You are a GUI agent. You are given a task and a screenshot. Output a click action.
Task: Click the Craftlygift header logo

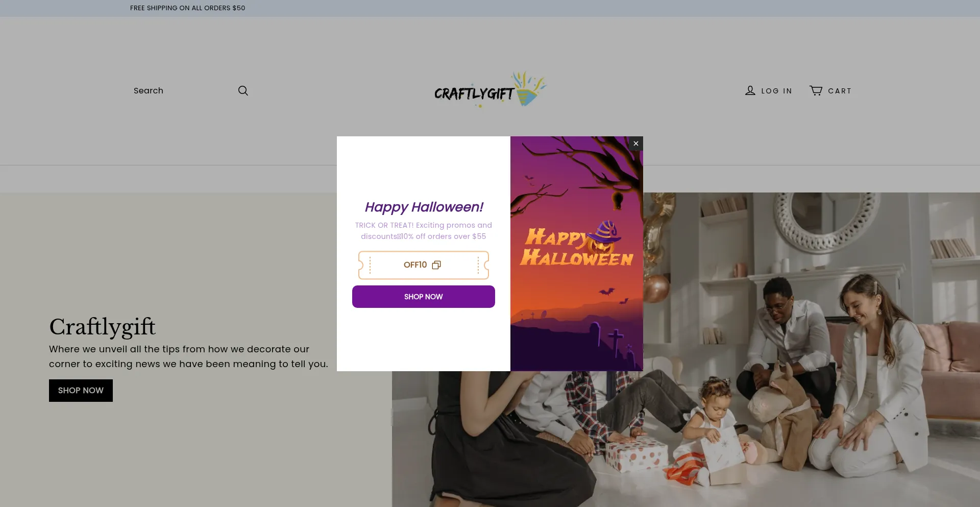click(489, 90)
